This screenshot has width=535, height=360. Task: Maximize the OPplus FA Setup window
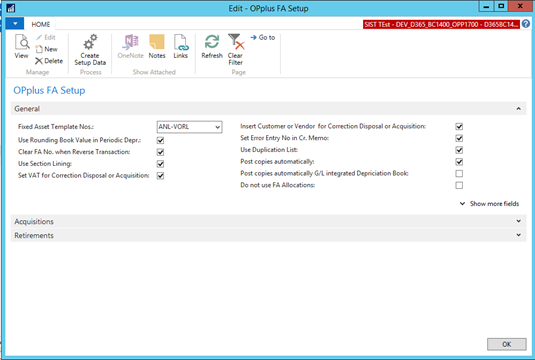[x=501, y=6]
